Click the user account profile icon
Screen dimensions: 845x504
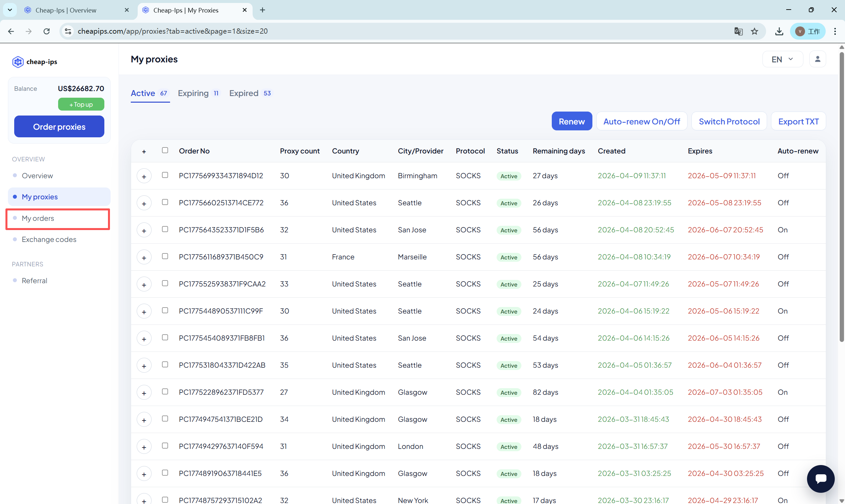coord(818,59)
